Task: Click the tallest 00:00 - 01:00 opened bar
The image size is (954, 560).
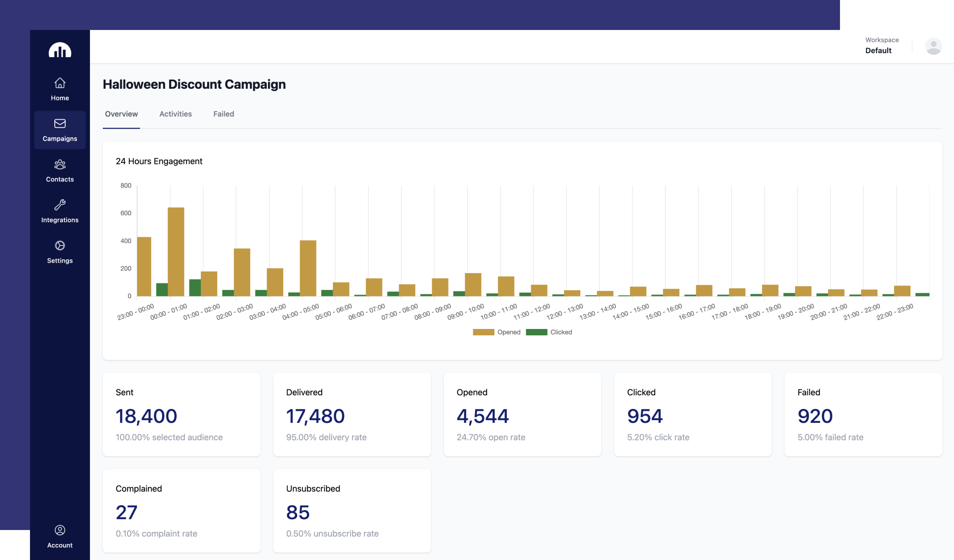Action: (x=176, y=252)
